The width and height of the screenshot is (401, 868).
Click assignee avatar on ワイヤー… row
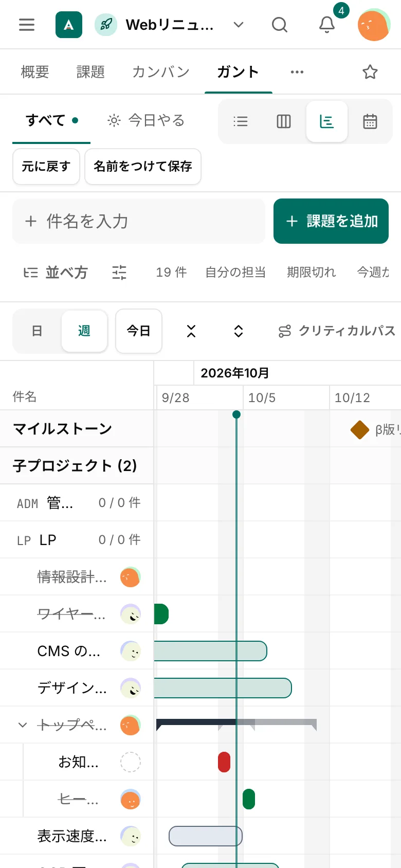(x=131, y=614)
